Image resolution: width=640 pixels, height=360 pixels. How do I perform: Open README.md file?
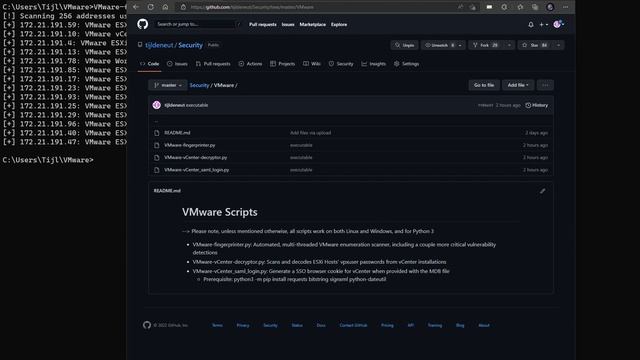point(177,133)
